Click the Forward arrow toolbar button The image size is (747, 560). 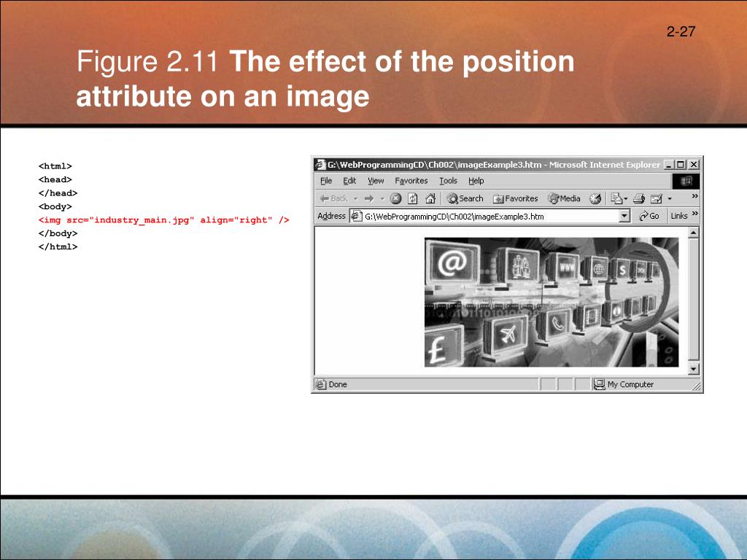click(368, 198)
